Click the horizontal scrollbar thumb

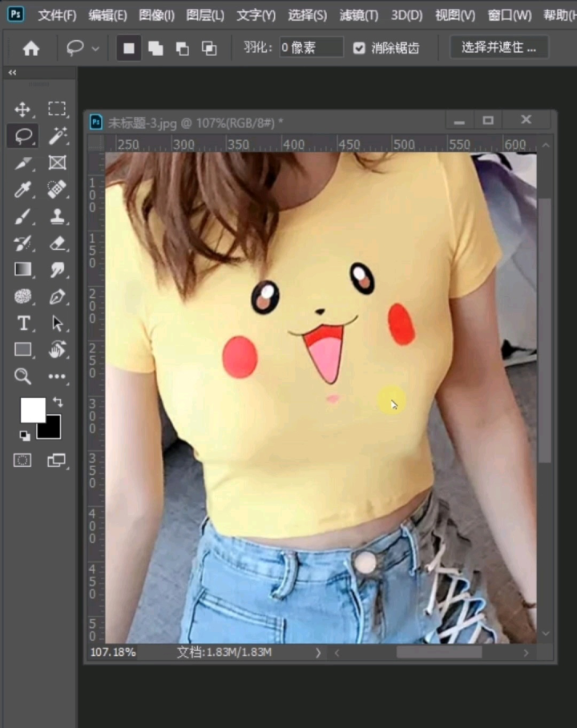pos(439,653)
